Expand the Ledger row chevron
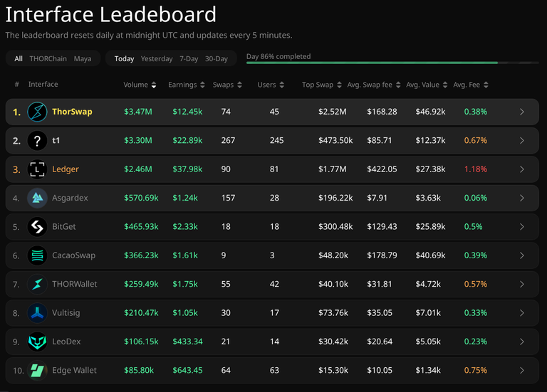This screenshot has width=547, height=392. [x=522, y=169]
